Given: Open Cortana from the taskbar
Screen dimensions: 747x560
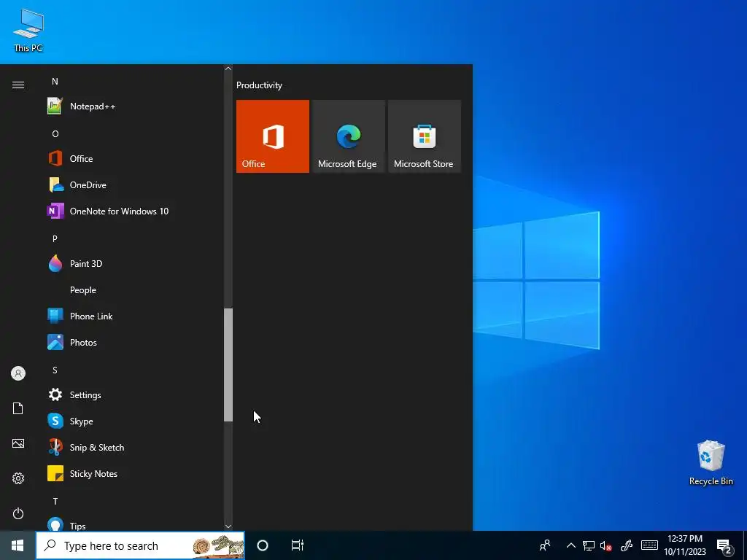Looking at the screenshot, I should click(x=263, y=545).
